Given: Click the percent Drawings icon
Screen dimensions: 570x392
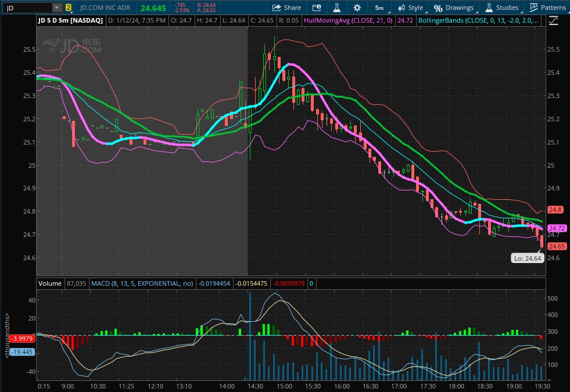Looking at the screenshot, I should (438, 8).
